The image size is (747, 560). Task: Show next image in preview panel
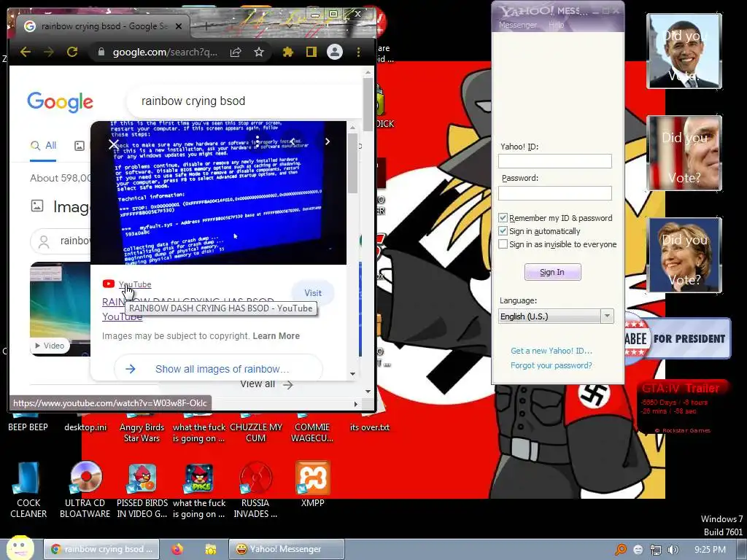pos(328,141)
